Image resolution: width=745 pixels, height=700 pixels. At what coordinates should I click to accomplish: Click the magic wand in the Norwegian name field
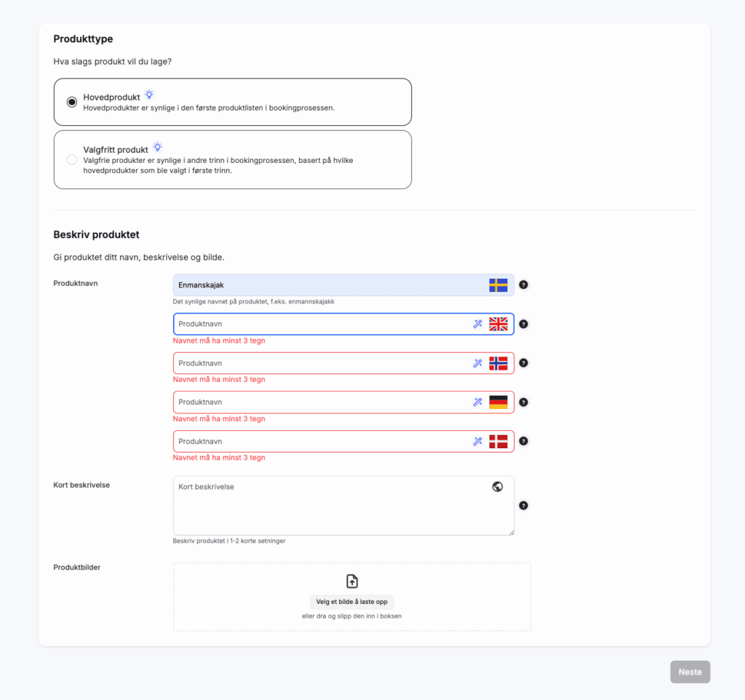coord(477,363)
